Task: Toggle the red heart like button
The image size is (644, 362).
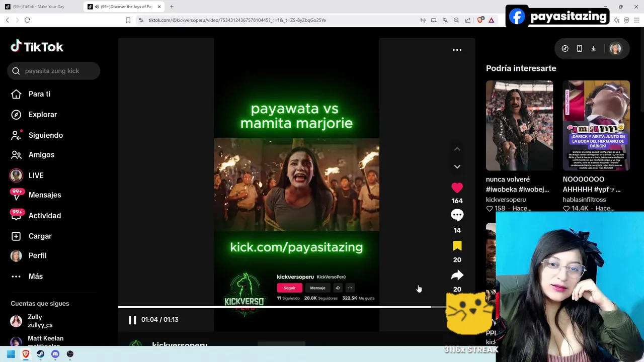Action: click(x=457, y=188)
